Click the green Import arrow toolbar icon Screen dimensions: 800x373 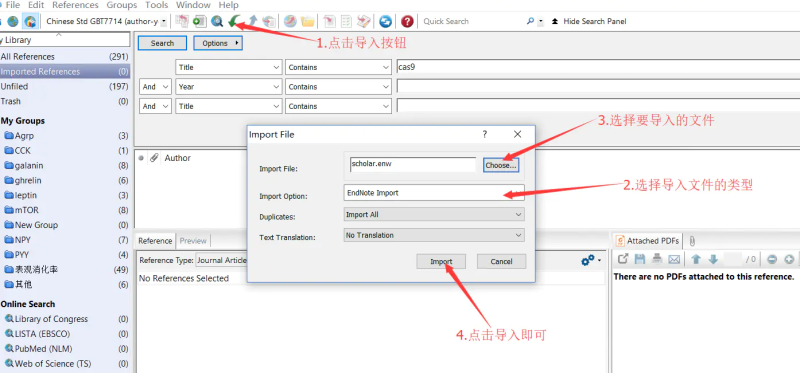(234, 21)
